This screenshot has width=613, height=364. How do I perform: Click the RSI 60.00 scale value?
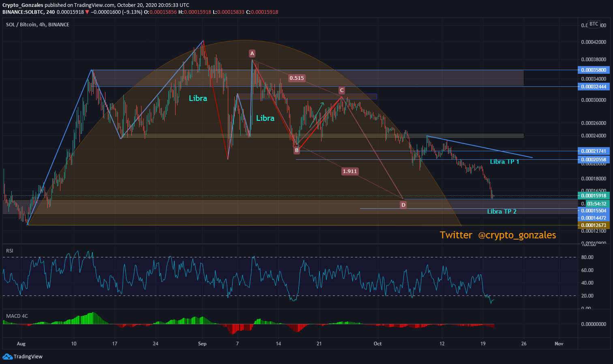587,270
